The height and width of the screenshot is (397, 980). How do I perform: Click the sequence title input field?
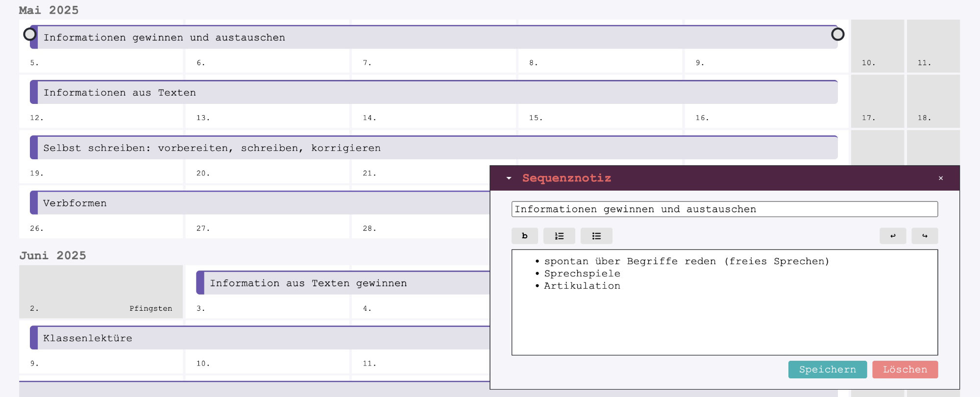(x=724, y=209)
